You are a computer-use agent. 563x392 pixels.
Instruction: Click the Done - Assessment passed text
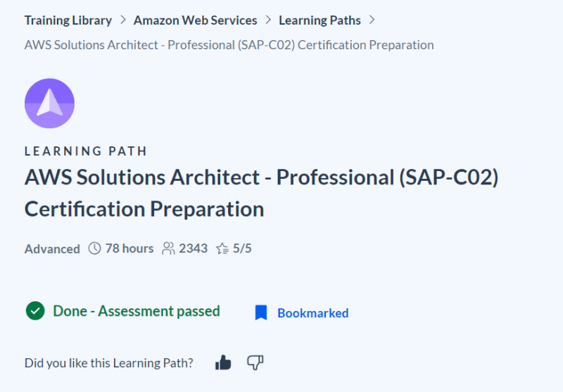pos(137,311)
